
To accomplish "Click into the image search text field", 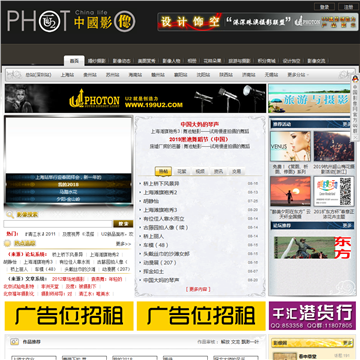I will (58, 224).
